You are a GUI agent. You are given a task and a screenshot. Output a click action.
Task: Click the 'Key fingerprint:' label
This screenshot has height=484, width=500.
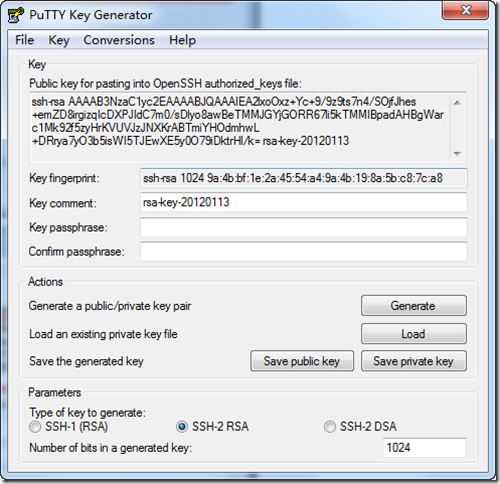pyautogui.click(x=64, y=178)
